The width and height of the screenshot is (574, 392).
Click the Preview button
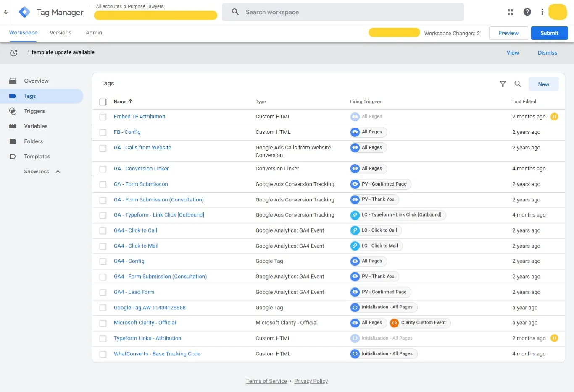coord(508,33)
